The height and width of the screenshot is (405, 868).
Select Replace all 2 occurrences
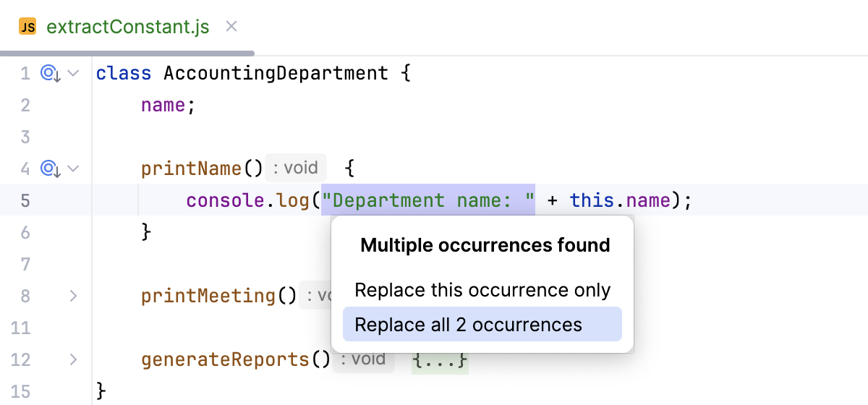[482, 325]
